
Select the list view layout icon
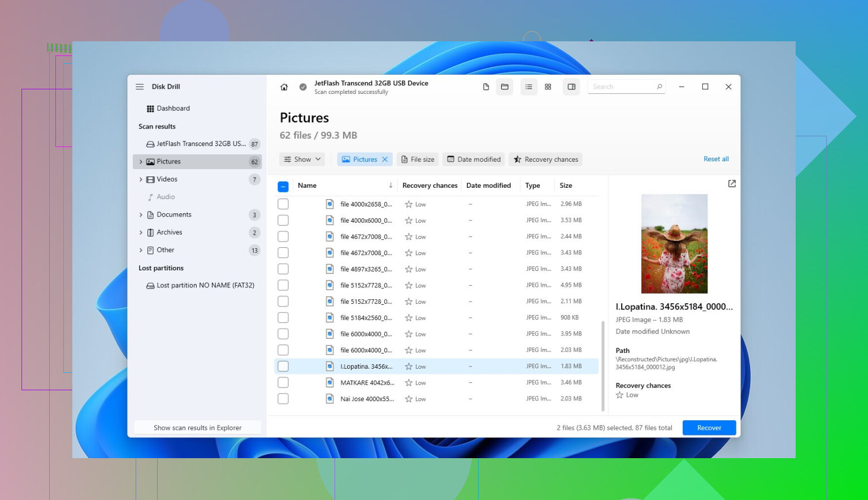pyautogui.click(x=529, y=87)
